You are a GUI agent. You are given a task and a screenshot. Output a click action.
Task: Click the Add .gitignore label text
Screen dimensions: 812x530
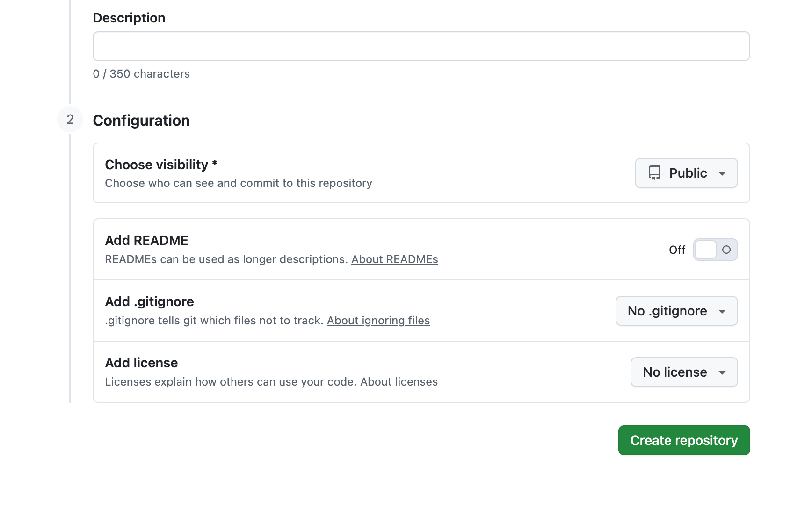point(149,301)
